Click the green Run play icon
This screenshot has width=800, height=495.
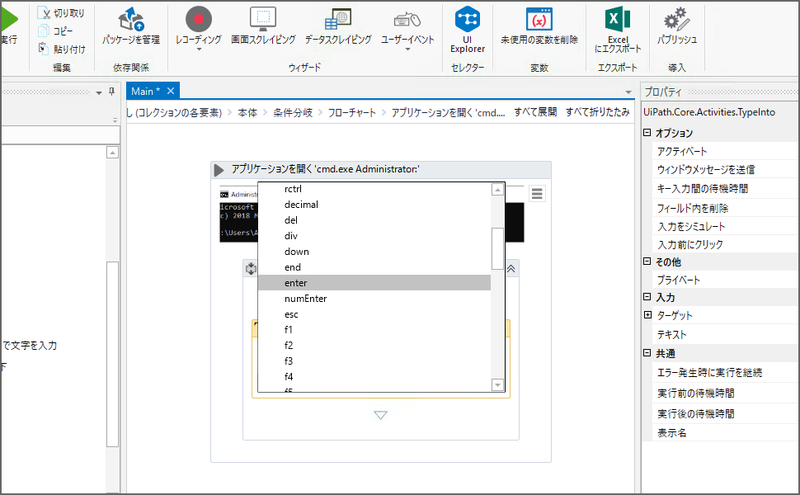(x=9, y=19)
